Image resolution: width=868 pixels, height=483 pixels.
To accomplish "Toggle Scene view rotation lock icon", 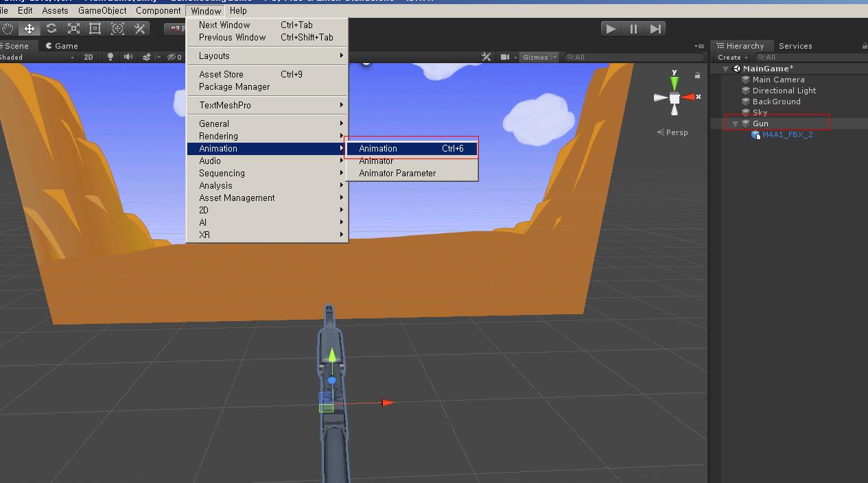I will [698, 75].
